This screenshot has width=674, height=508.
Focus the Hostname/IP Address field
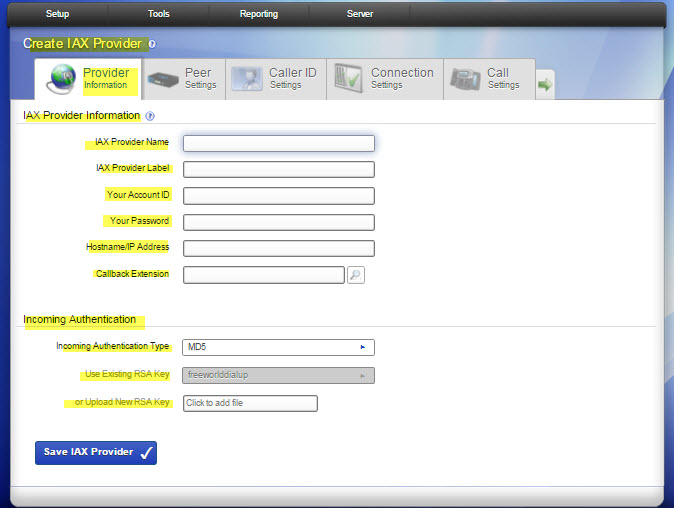[x=279, y=248]
